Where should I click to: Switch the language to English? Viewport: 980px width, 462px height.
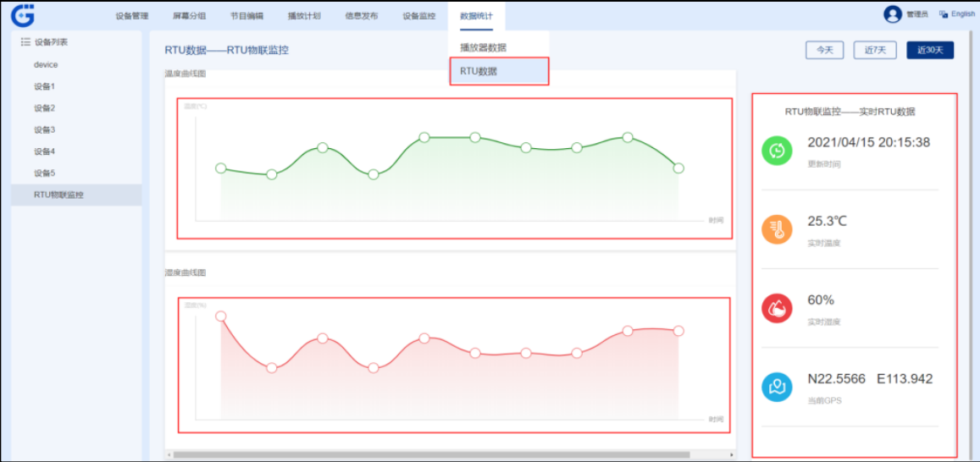pyautogui.click(x=957, y=14)
